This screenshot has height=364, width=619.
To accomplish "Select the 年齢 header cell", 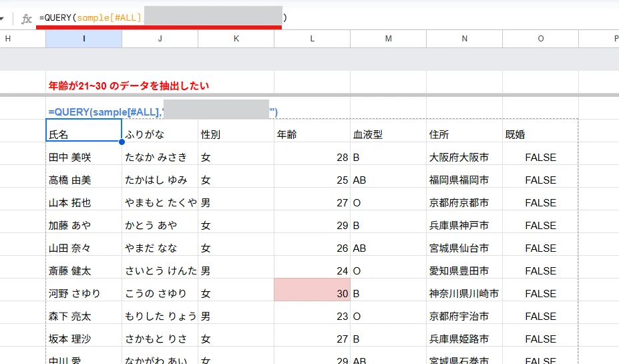I will click(313, 131).
